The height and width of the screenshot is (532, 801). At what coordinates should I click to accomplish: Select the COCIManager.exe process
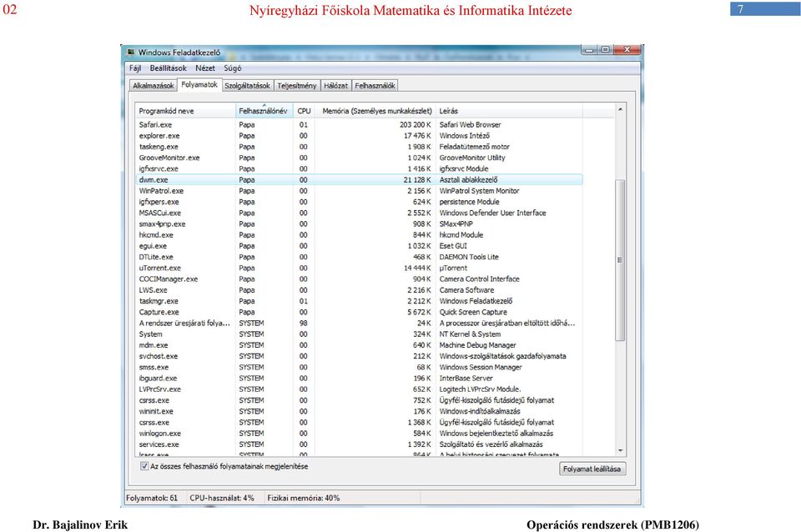pyautogui.click(x=359, y=279)
